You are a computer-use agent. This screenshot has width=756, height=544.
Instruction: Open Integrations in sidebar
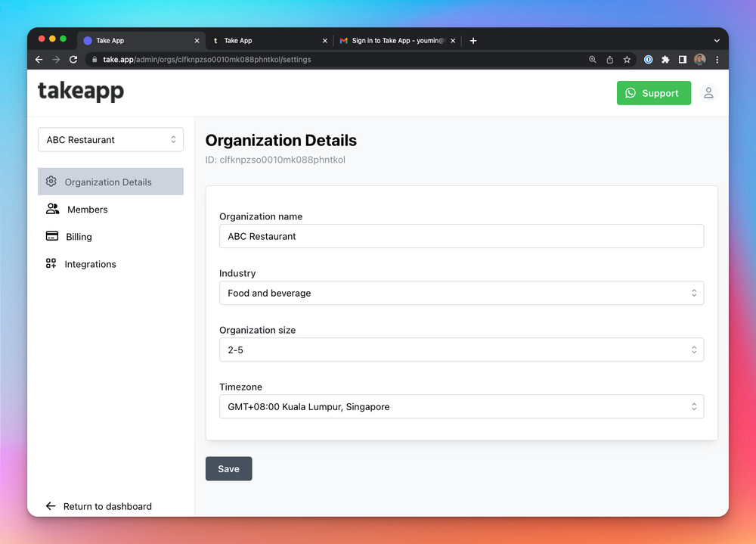click(x=111, y=264)
